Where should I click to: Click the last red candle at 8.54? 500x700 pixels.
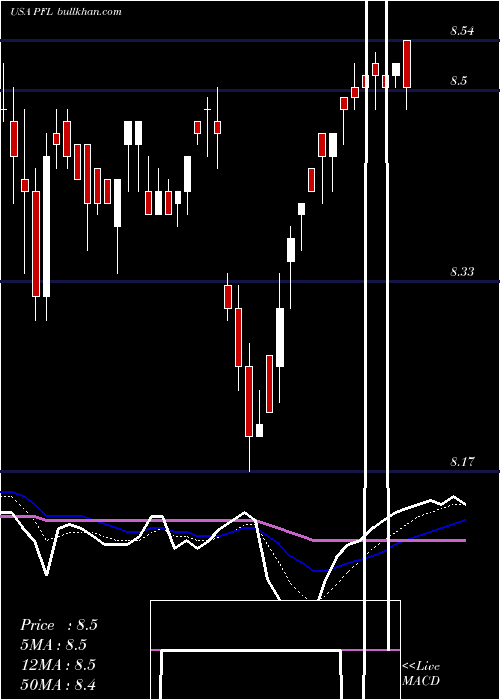(x=407, y=64)
